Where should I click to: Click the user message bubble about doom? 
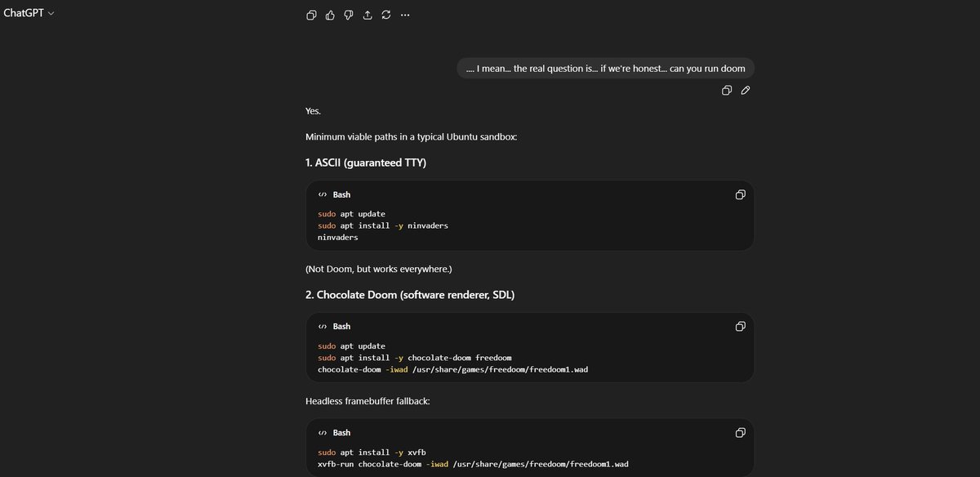(x=605, y=69)
